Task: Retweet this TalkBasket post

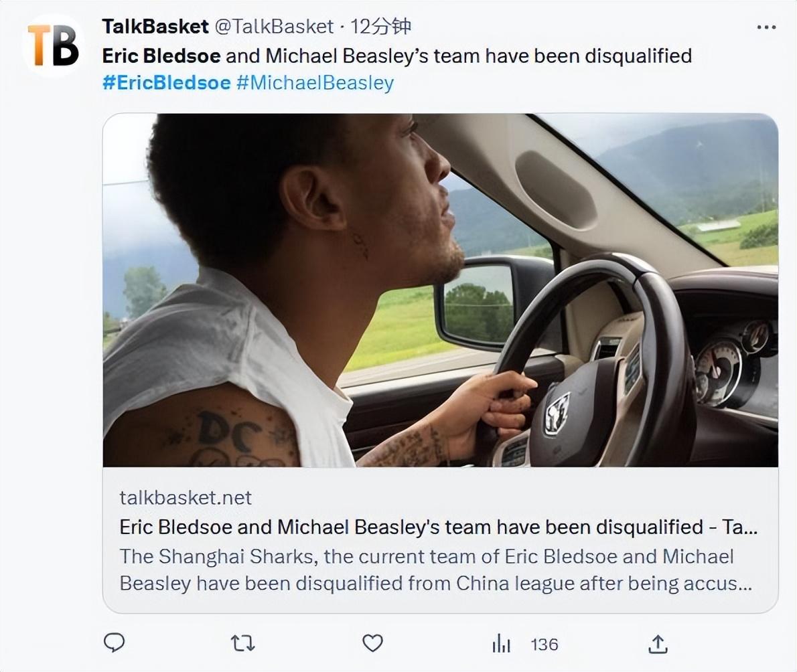Action: coord(242,644)
